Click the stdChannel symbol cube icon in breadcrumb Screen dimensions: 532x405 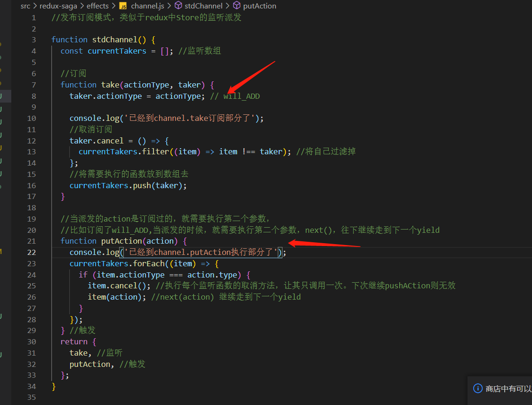[178, 6]
